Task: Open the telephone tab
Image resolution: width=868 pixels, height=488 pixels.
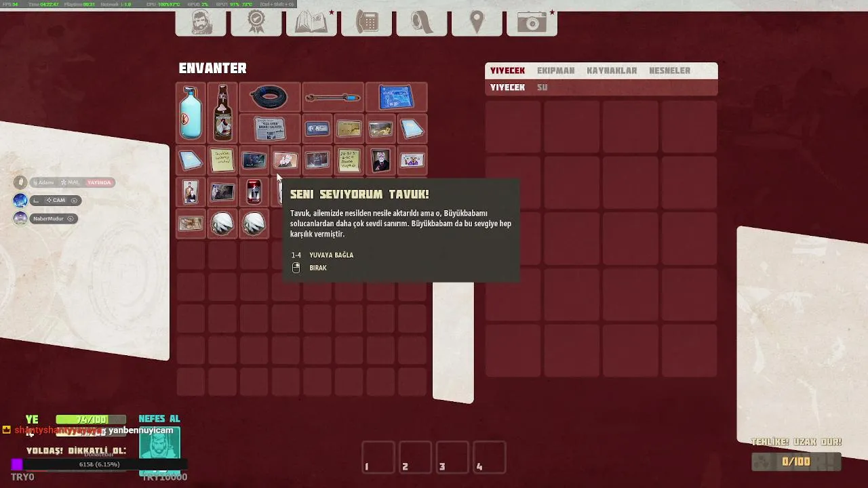Action: 367,23
